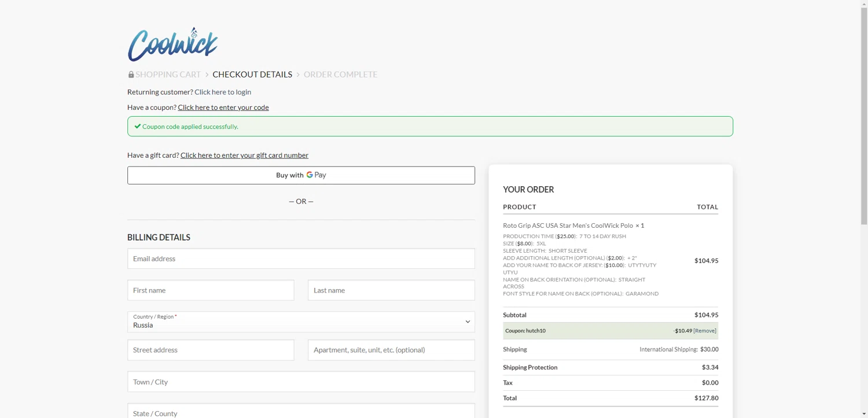Click the BILLING DETAILS heading
This screenshot has height=418, width=868.
[159, 238]
